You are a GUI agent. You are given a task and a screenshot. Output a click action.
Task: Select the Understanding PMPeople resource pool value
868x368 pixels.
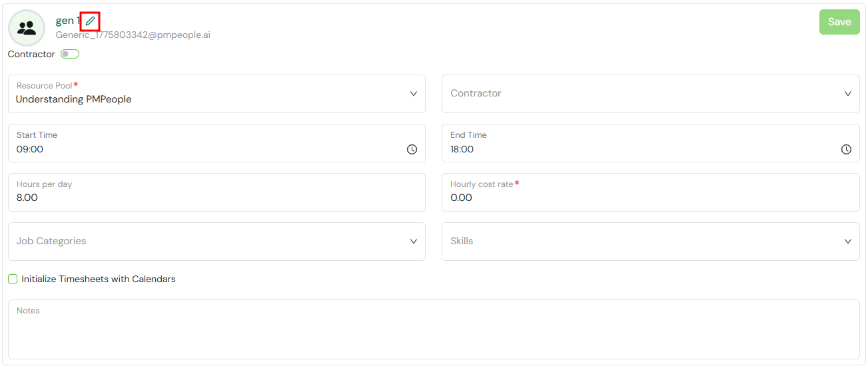click(x=74, y=99)
